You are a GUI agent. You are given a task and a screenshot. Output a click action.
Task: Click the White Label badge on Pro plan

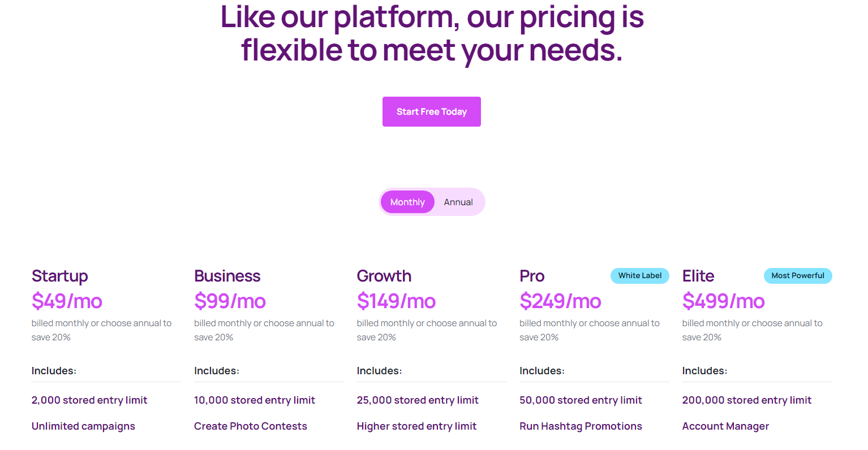[639, 275]
